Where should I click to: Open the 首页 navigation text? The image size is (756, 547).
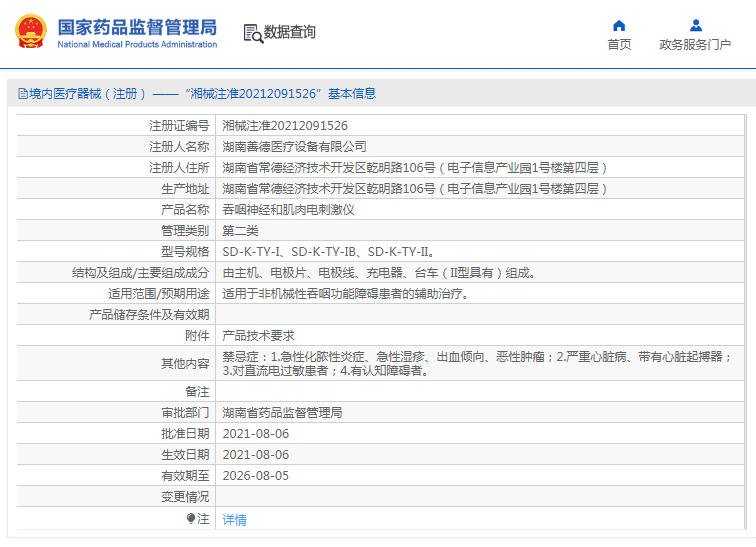(x=619, y=45)
